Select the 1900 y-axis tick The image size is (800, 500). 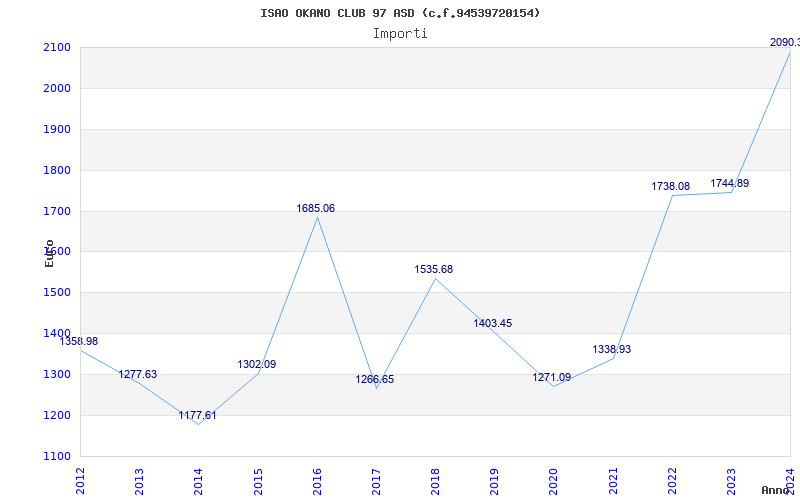[x=58, y=129]
